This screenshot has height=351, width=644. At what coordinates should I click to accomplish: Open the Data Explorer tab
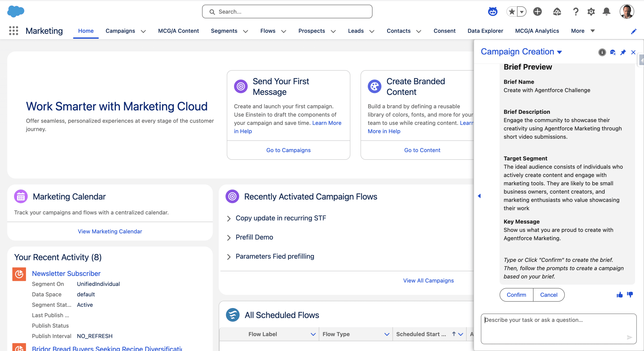tap(485, 31)
